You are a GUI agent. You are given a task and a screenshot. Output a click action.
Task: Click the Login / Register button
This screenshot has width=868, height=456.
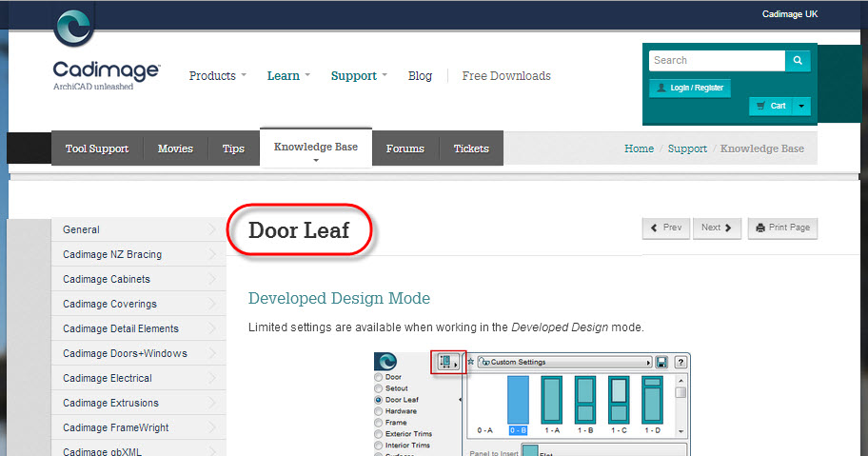click(690, 88)
